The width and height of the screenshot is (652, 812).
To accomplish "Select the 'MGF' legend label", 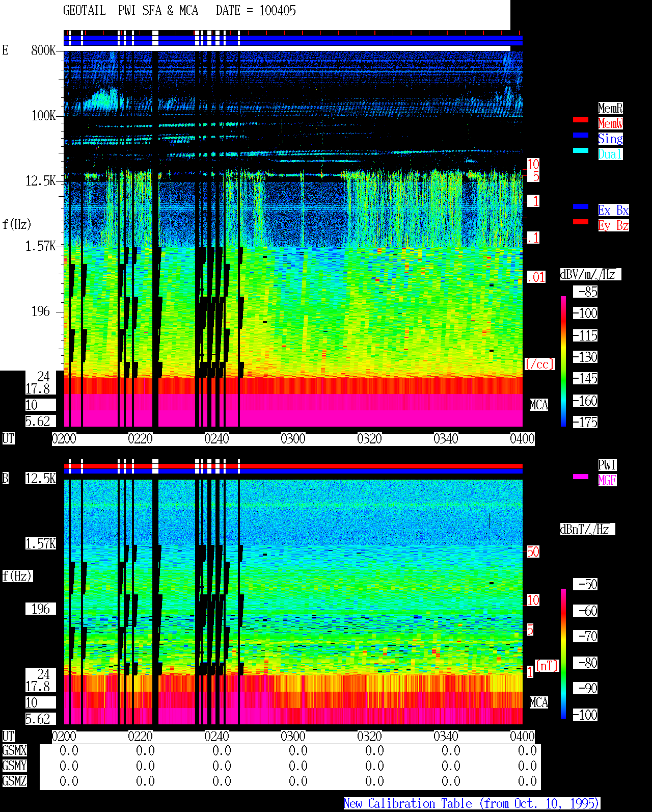I will [x=607, y=480].
